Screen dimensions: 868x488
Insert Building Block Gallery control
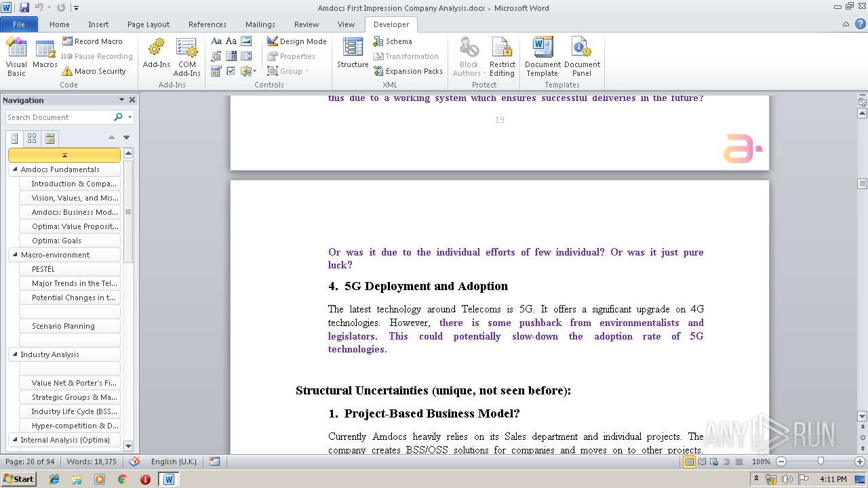[216, 56]
